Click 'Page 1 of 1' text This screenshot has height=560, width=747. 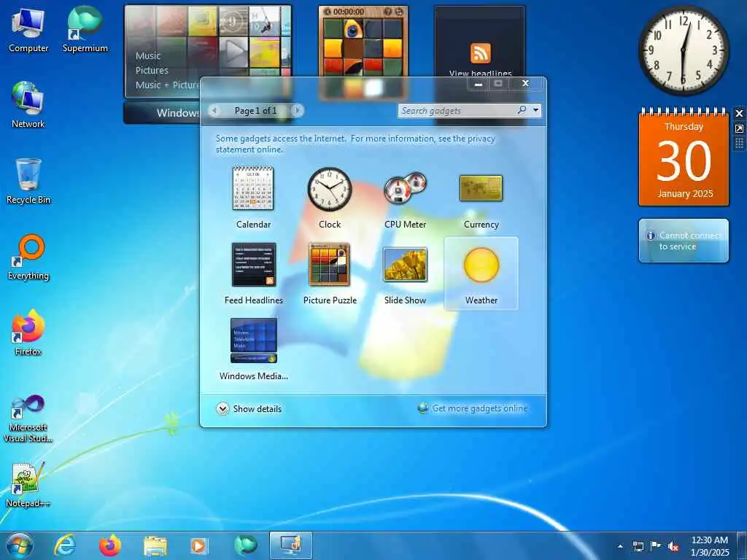(x=255, y=111)
